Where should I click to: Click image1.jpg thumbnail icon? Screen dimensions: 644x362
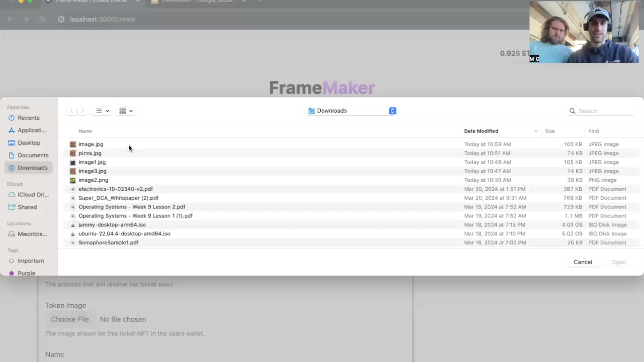click(x=73, y=162)
